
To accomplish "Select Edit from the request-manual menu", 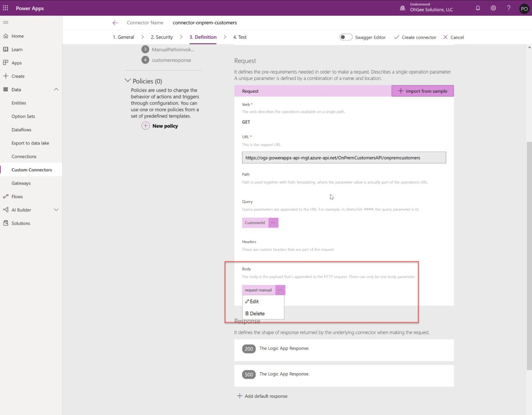I will [x=254, y=301].
